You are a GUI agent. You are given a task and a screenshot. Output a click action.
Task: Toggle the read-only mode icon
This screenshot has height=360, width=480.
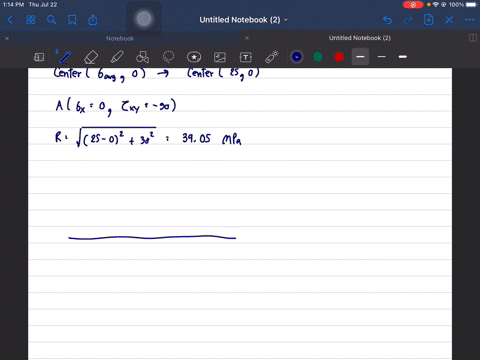point(39,57)
